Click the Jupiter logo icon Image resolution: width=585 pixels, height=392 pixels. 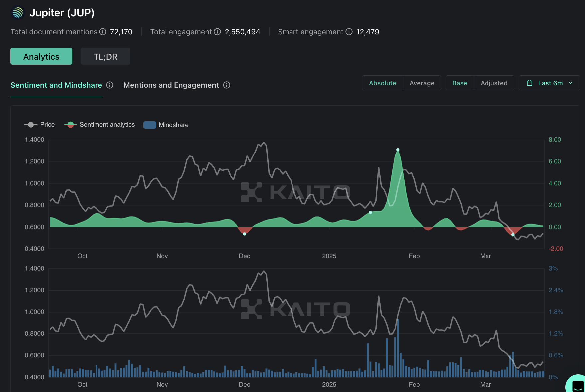click(x=18, y=13)
